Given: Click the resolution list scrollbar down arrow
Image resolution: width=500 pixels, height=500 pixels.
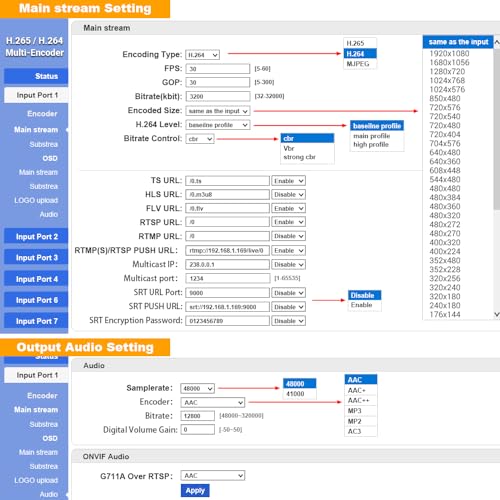Looking at the screenshot, I should click(x=497, y=314).
